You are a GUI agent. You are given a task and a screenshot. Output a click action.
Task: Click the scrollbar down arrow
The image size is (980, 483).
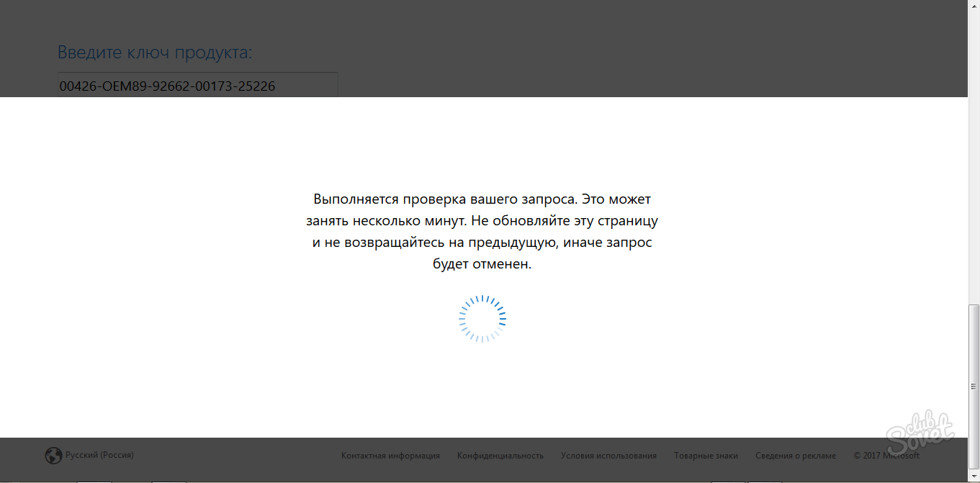click(x=974, y=477)
